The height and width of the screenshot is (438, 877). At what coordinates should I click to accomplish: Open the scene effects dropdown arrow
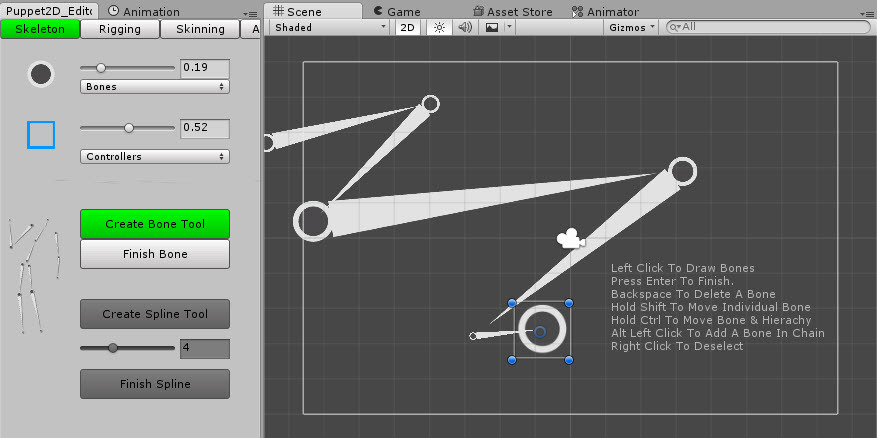pos(509,27)
